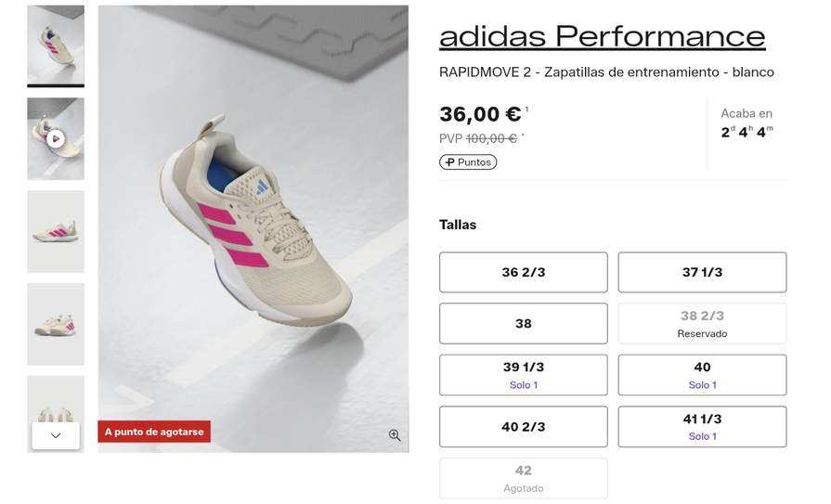Click the 'A punto de agotarse' label
This screenshot has width=831, height=504.
pyautogui.click(x=154, y=432)
